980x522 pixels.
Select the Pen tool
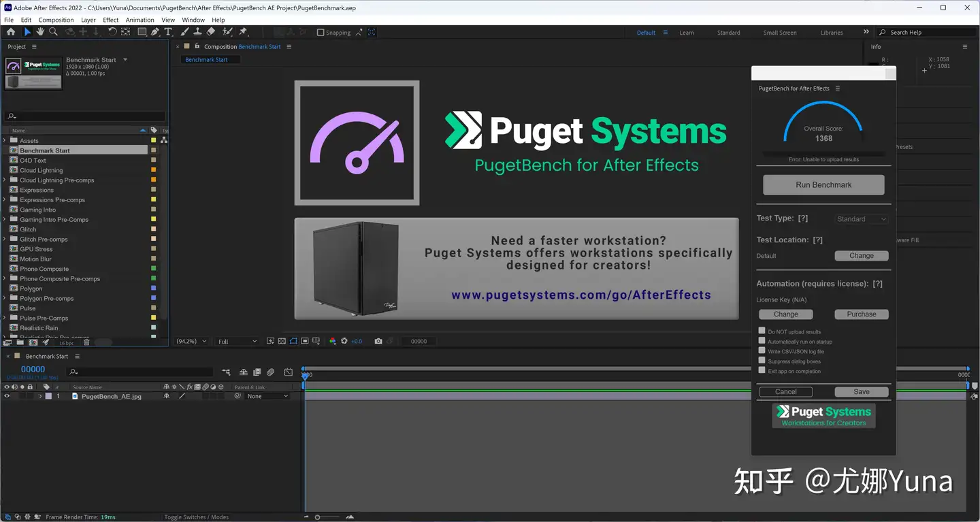coord(155,32)
